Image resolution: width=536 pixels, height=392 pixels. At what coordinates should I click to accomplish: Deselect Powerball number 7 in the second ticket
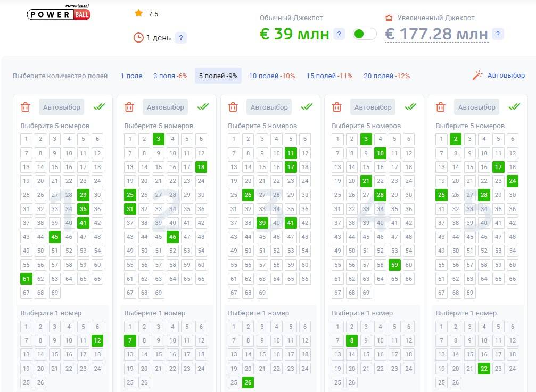pos(129,340)
